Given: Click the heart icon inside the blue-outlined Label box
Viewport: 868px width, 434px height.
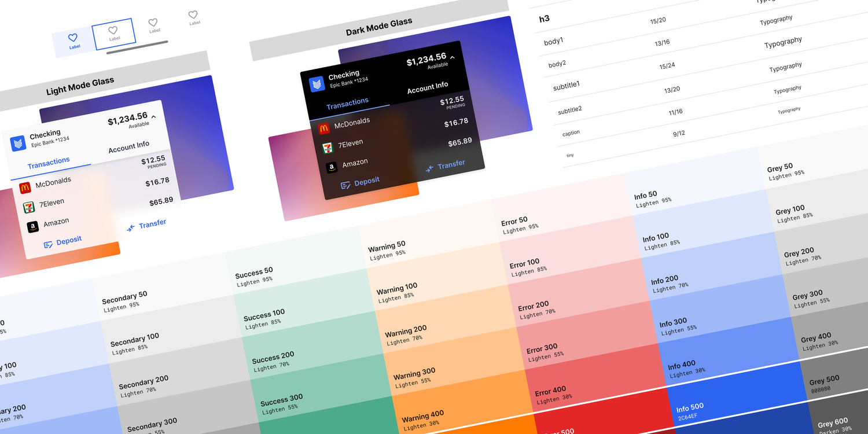Looking at the screenshot, I should (x=113, y=30).
